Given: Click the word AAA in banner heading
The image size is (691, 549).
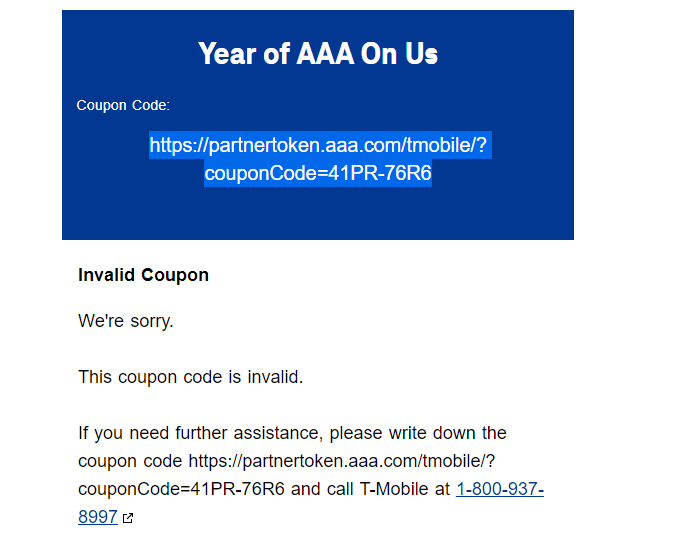Looking at the screenshot, I should tap(325, 54).
